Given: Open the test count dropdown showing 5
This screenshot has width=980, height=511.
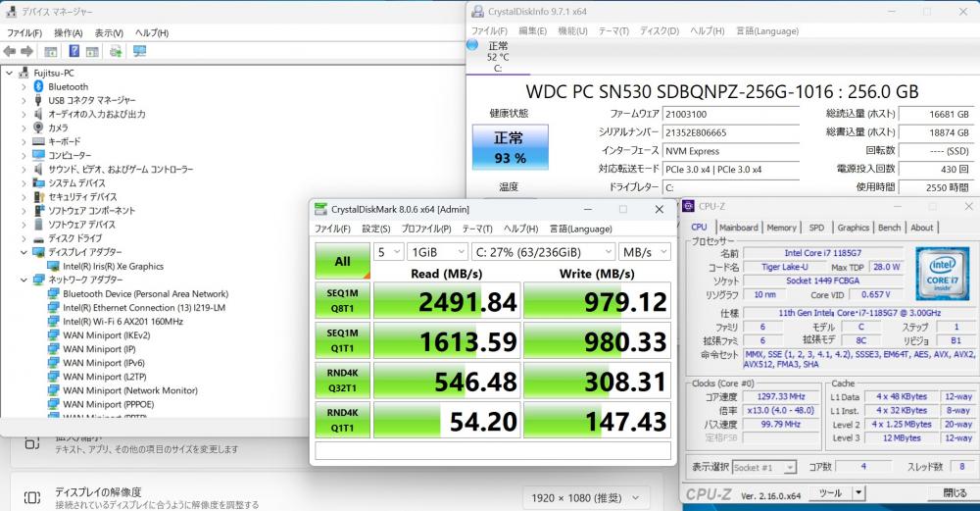Looking at the screenshot, I should [389, 252].
